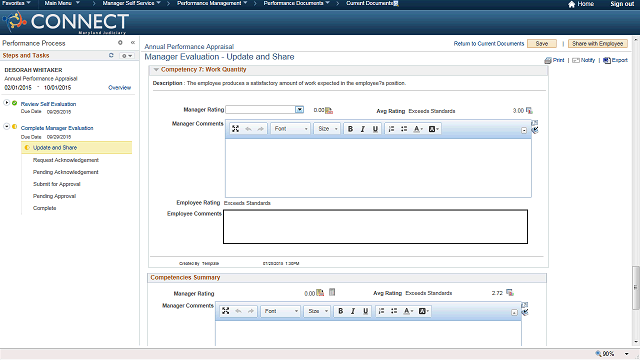Open the Overview link
The width and height of the screenshot is (640, 360).
(x=120, y=88)
